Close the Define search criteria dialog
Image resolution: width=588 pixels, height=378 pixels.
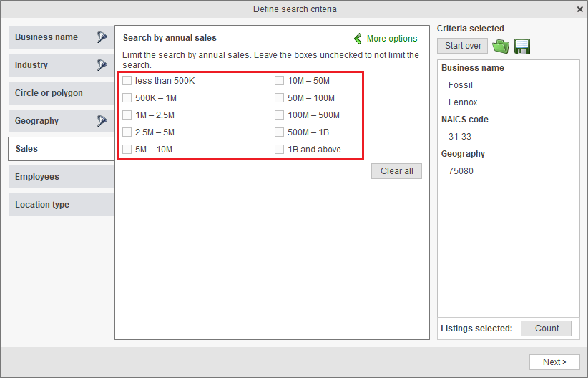click(x=579, y=9)
